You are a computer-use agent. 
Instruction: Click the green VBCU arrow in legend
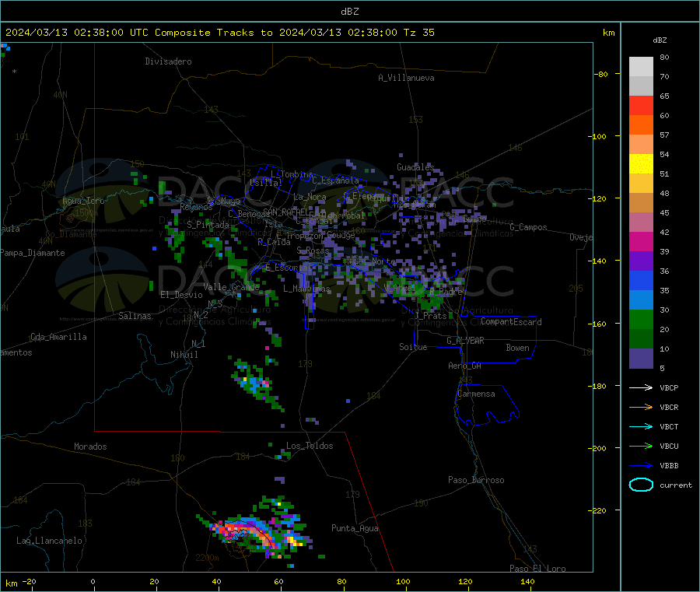coord(641,446)
